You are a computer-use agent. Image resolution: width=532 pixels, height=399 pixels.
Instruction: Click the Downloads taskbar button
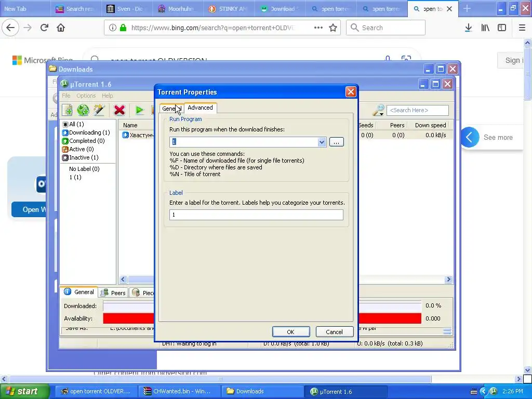tap(262, 391)
